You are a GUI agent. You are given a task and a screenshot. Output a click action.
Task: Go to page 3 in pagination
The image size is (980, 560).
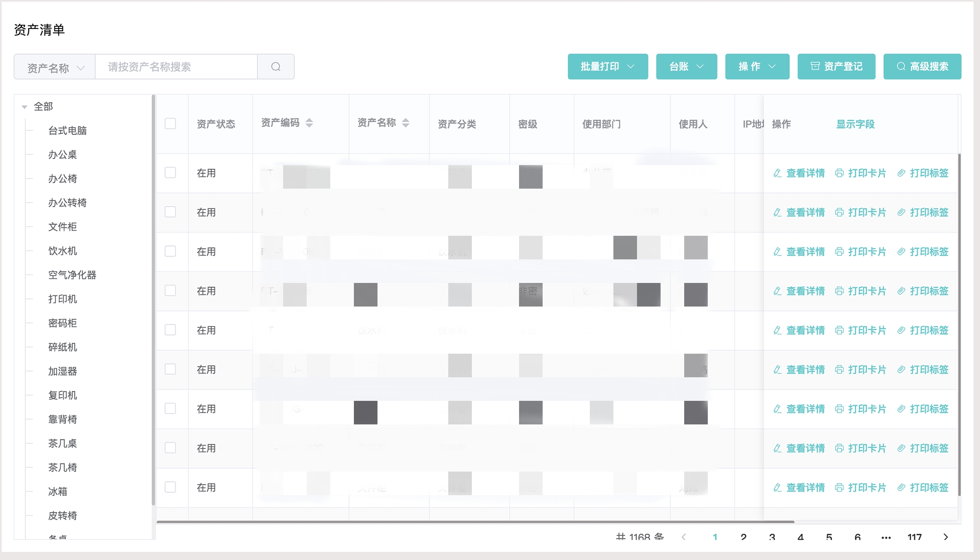772,537
